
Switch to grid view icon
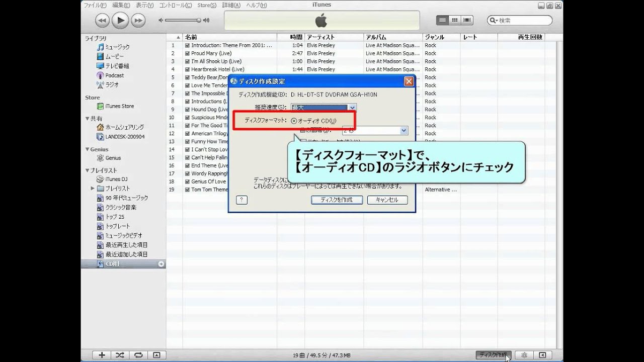click(455, 20)
